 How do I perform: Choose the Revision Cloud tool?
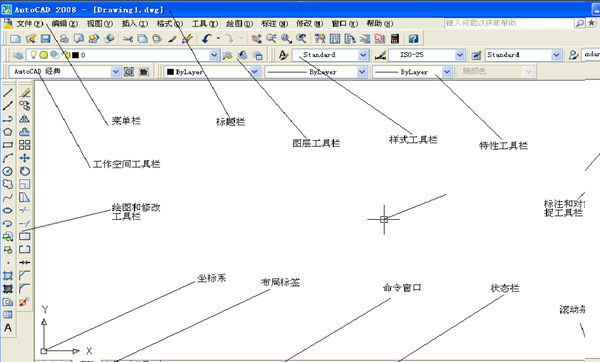point(8,184)
